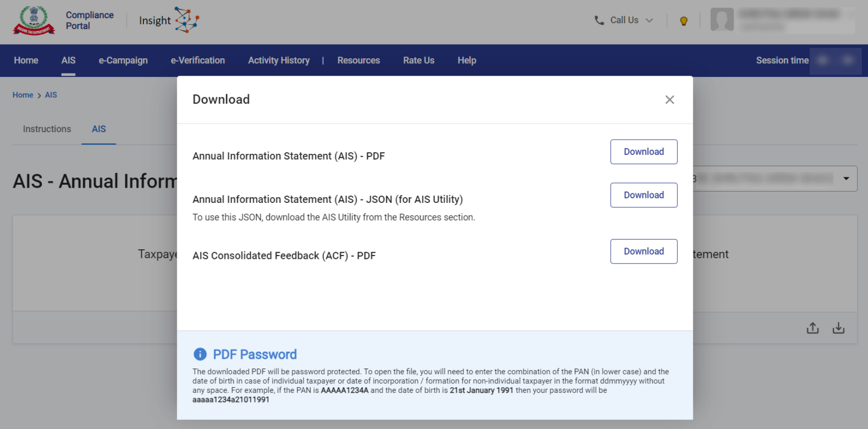
Task: Select the Help menu item
Action: [467, 60]
